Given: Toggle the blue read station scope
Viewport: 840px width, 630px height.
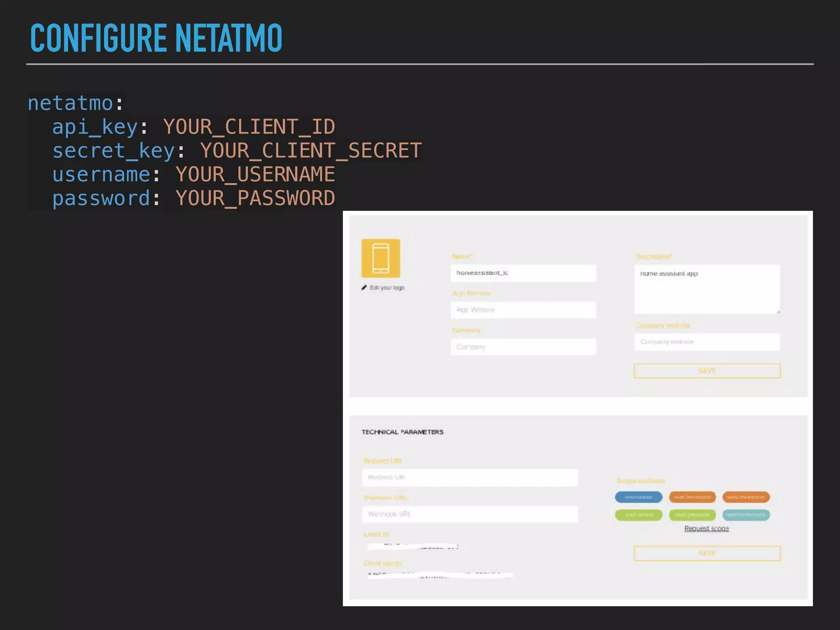Looking at the screenshot, I should pyautogui.click(x=639, y=497).
